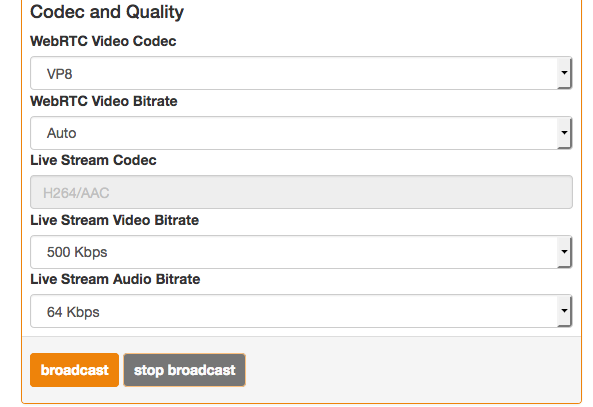Click the arrow of the VP8 dropdown
593x407 pixels.
[x=564, y=73]
